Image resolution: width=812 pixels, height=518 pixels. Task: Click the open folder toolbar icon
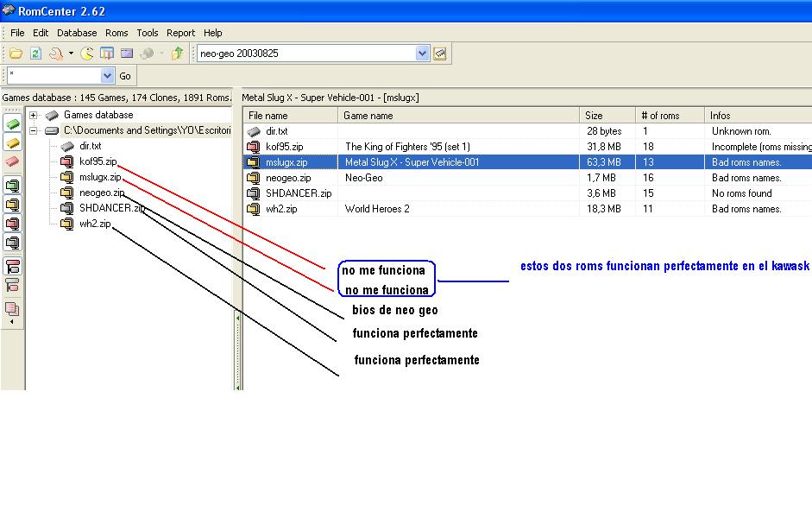(16, 54)
